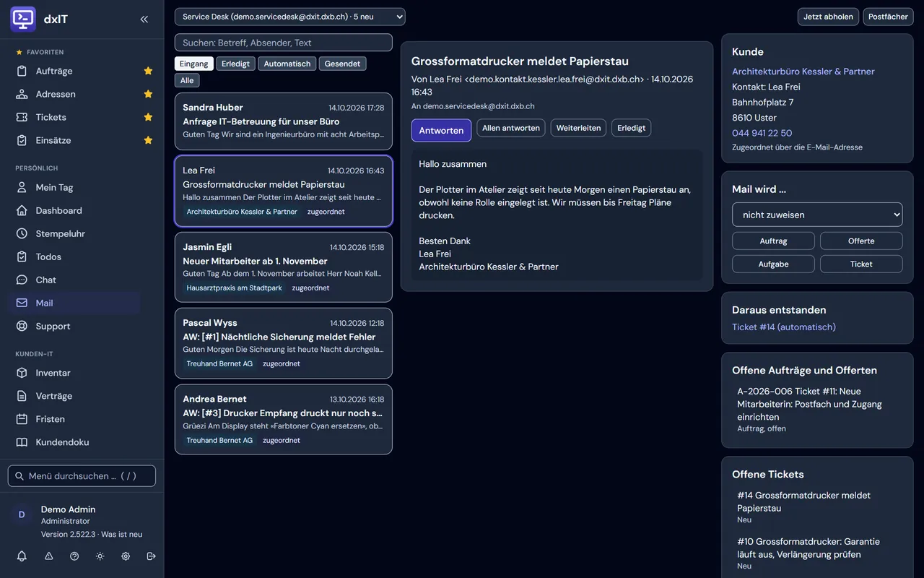
Task: Collapse the sidebar with the double-chevron icon
Action: 144,20
